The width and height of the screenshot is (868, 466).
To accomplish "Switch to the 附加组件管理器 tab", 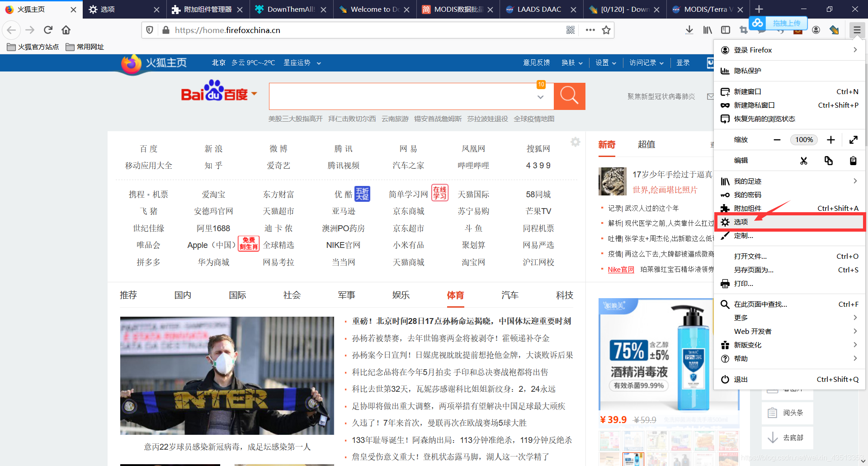I will (208, 10).
